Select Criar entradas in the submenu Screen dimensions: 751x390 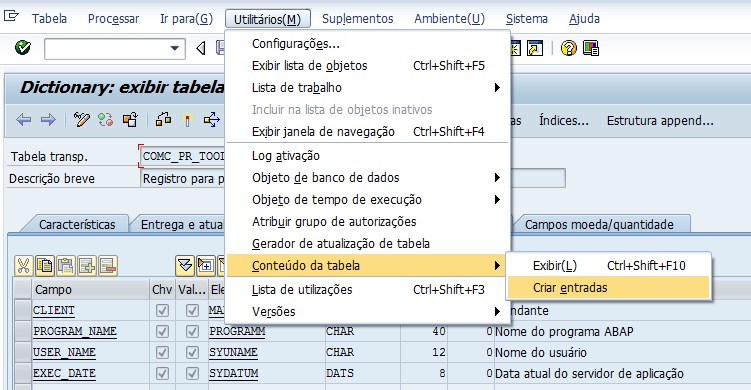pos(608,287)
